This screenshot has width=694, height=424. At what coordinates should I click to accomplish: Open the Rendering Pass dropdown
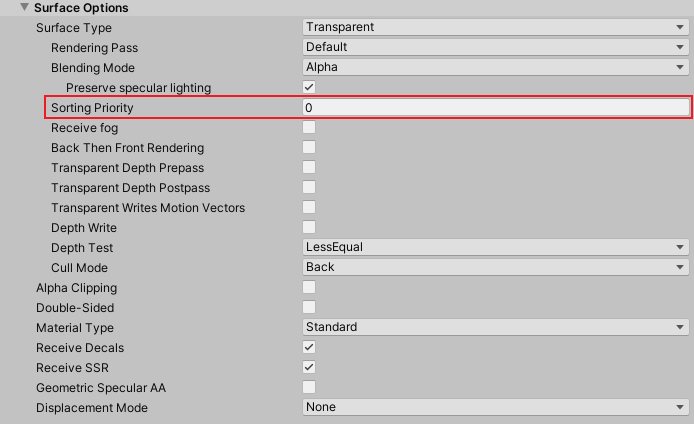coord(495,47)
